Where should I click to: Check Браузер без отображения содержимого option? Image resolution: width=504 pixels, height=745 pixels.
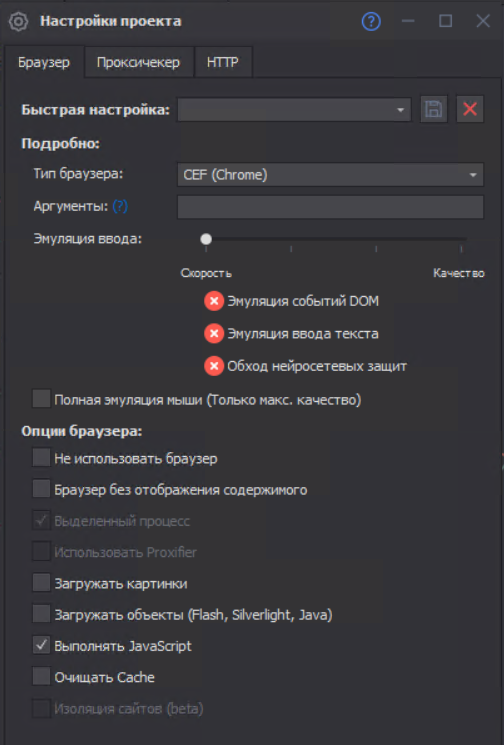tap(41, 489)
